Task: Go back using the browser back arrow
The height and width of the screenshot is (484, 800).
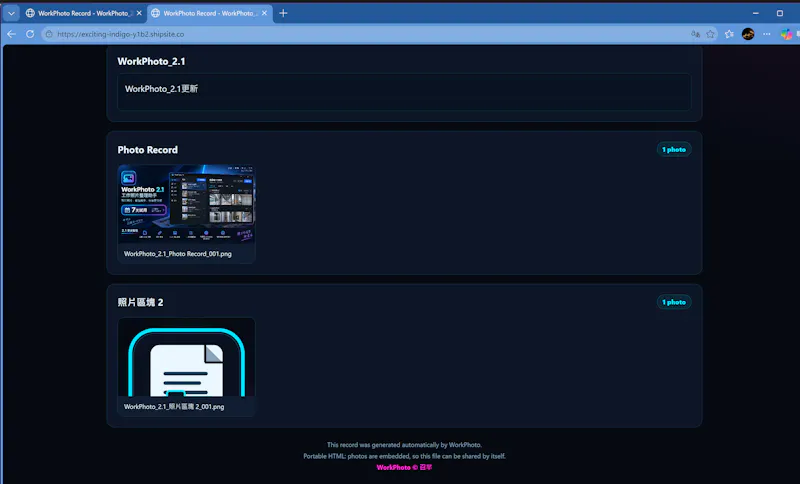Action: coord(11,34)
